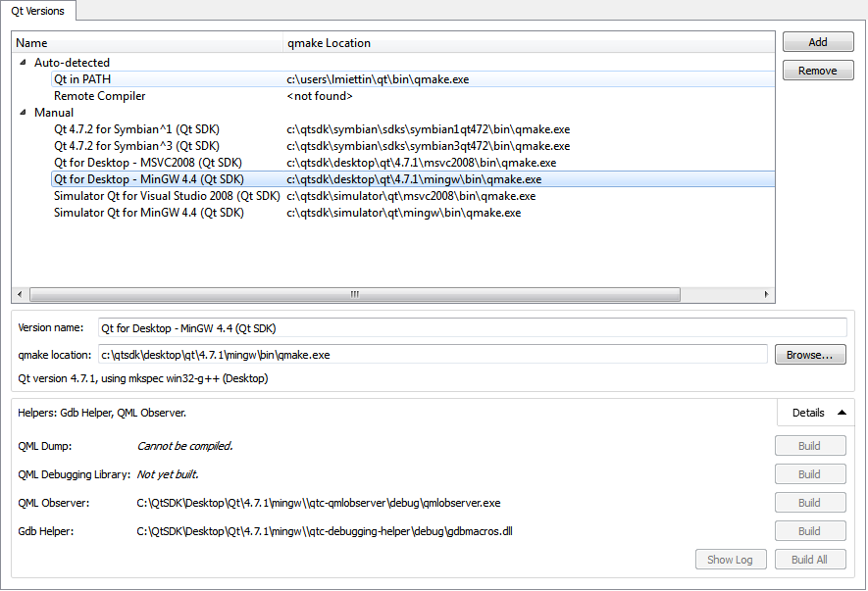Click Build button for QML Debugging Library
The height and width of the screenshot is (591, 868).
coord(810,474)
